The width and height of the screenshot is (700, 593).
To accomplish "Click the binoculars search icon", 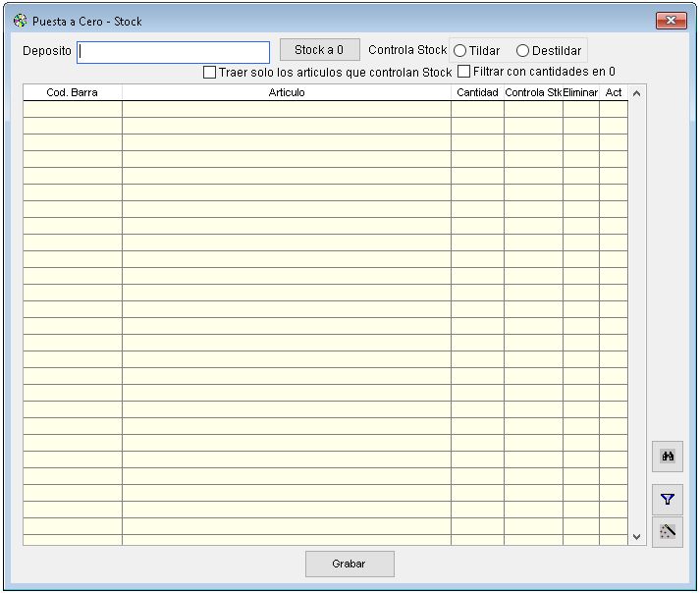I will point(668,457).
